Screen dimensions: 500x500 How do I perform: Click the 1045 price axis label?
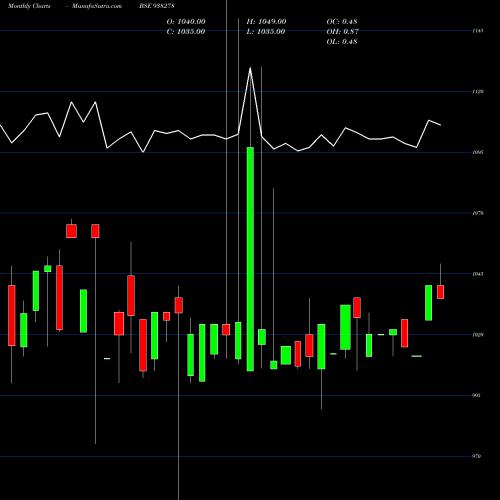pos(478,274)
